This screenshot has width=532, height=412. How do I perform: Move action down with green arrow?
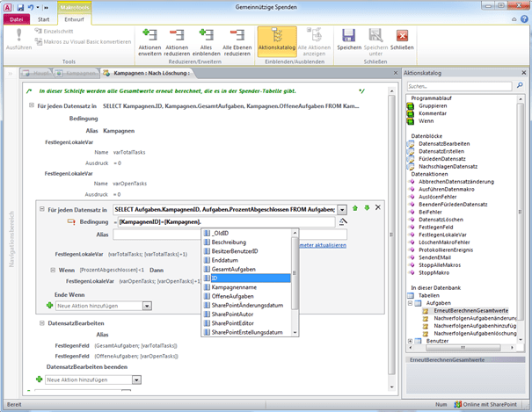pyautogui.click(x=367, y=207)
